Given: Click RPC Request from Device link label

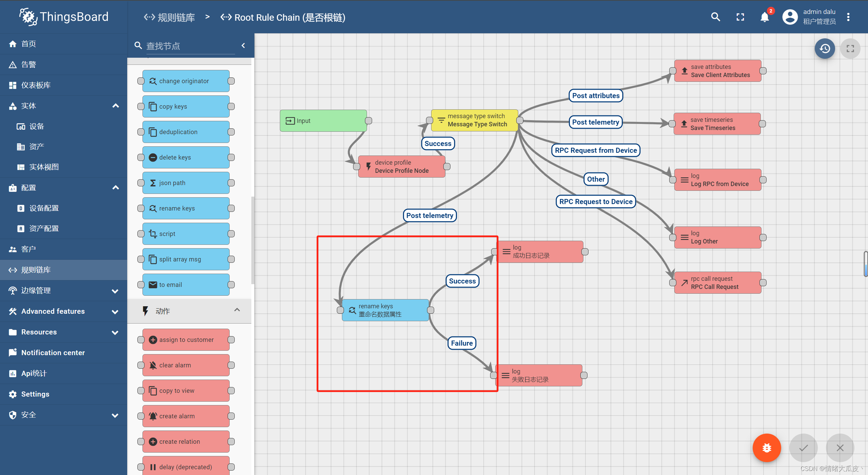Looking at the screenshot, I should [596, 150].
